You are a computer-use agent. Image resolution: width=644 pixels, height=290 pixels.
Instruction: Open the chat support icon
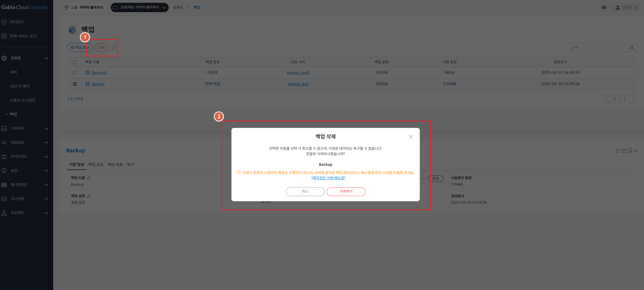click(604, 7)
